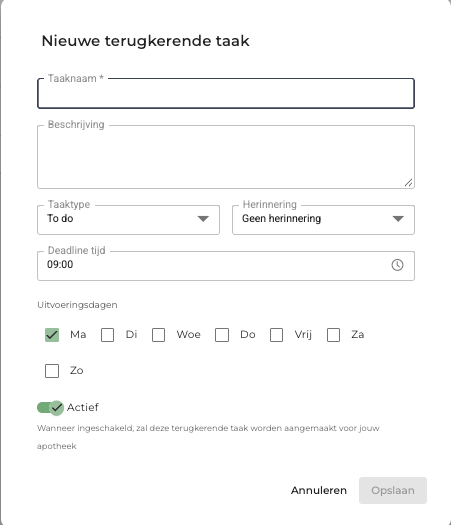Click the Actief label text
Screen dimensions: 451x525
click(83, 407)
